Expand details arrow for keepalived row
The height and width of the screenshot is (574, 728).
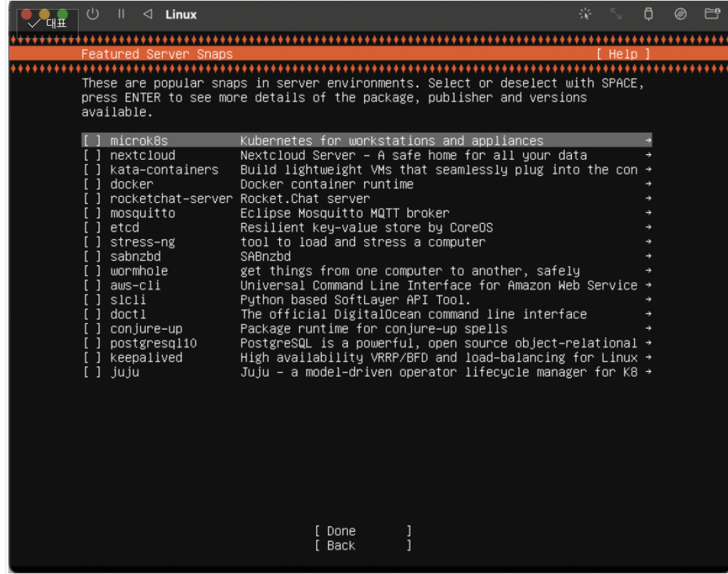[648, 357]
